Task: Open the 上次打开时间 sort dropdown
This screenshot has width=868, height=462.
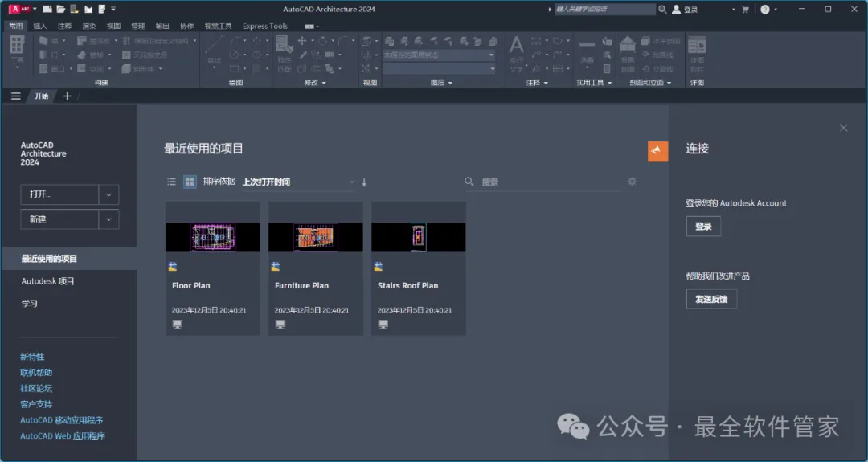Action: coord(298,182)
